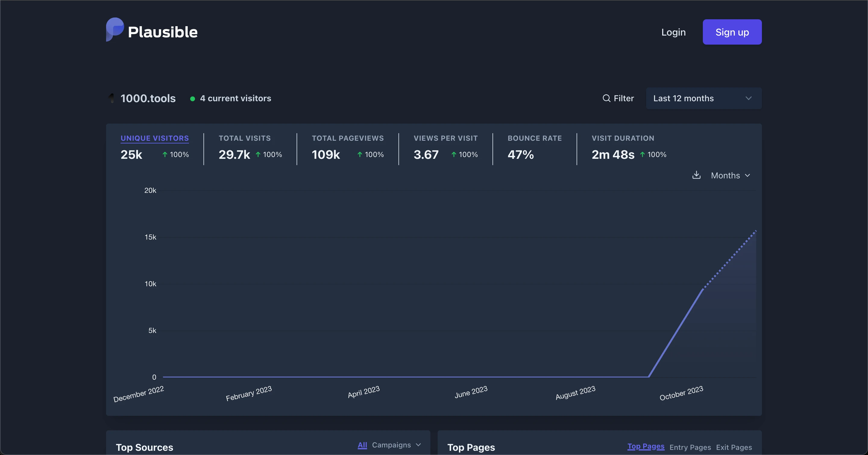868x455 pixels.
Task: Click the 25k unique visitors value
Action: [x=131, y=155]
